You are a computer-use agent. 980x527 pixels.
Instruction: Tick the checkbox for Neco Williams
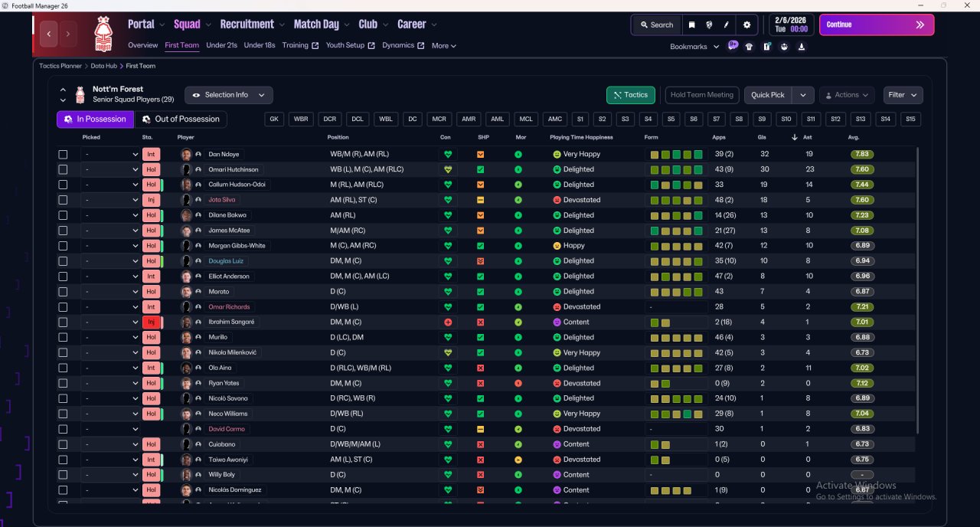click(63, 414)
